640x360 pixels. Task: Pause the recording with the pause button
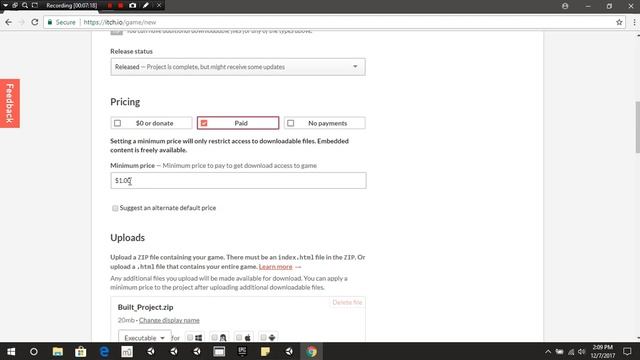click(110, 5)
